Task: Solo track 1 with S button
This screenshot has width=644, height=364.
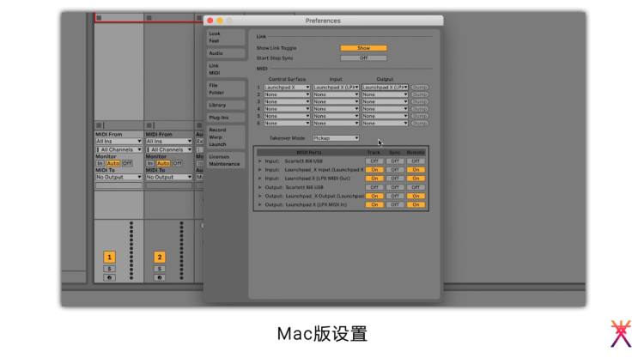Action: [x=109, y=269]
